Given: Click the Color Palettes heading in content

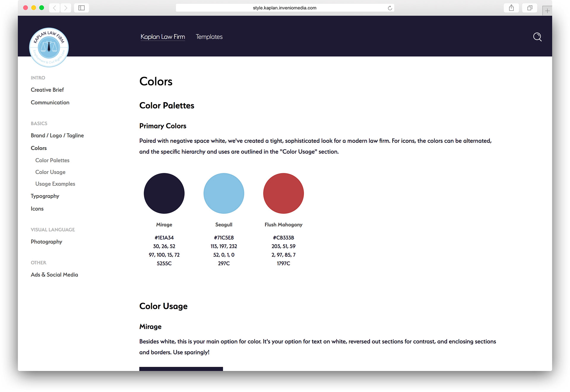Looking at the screenshot, I should pos(167,106).
